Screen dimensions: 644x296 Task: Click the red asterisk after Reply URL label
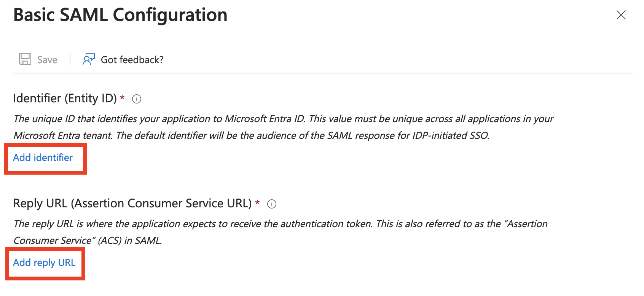click(x=257, y=203)
